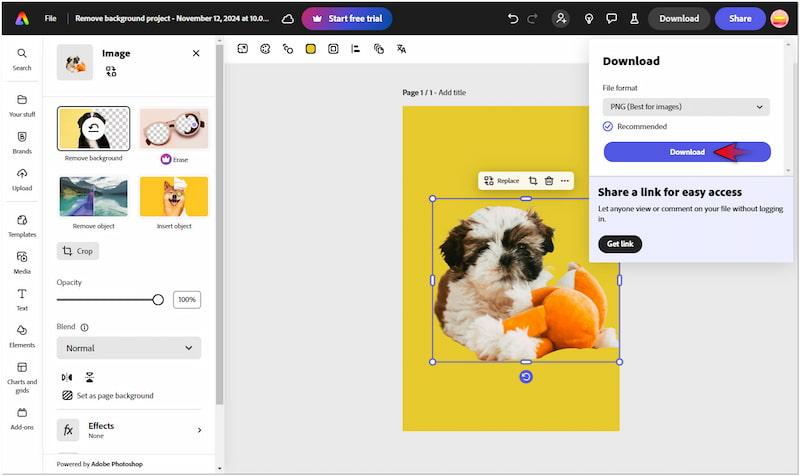
Task: Open the comments speech bubble icon
Action: point(611,18)
